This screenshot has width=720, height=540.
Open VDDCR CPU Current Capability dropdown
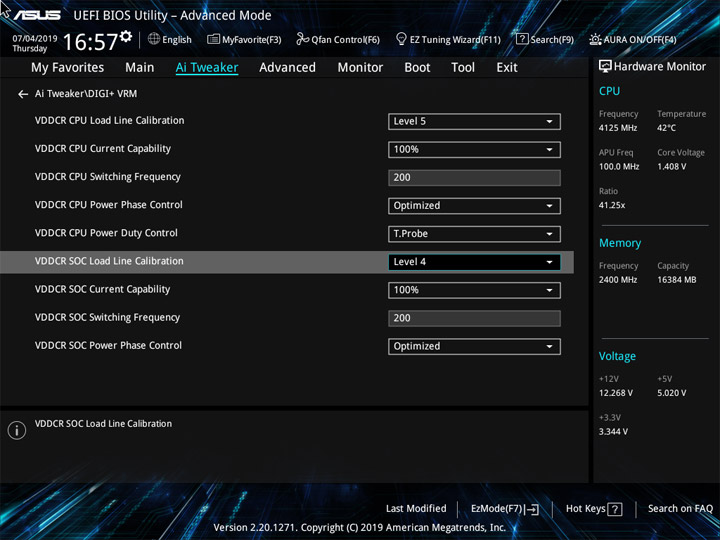pos(474,150)
